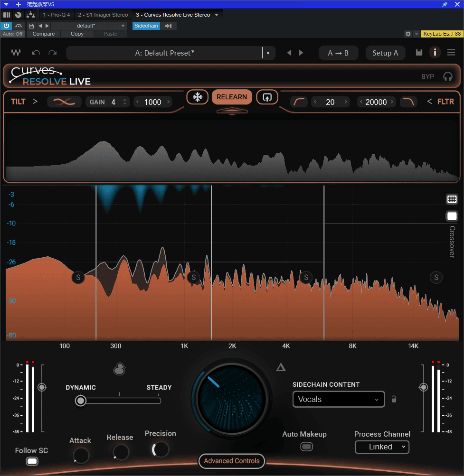Open the Process Channel Linked dropdown

pos(382,447)
